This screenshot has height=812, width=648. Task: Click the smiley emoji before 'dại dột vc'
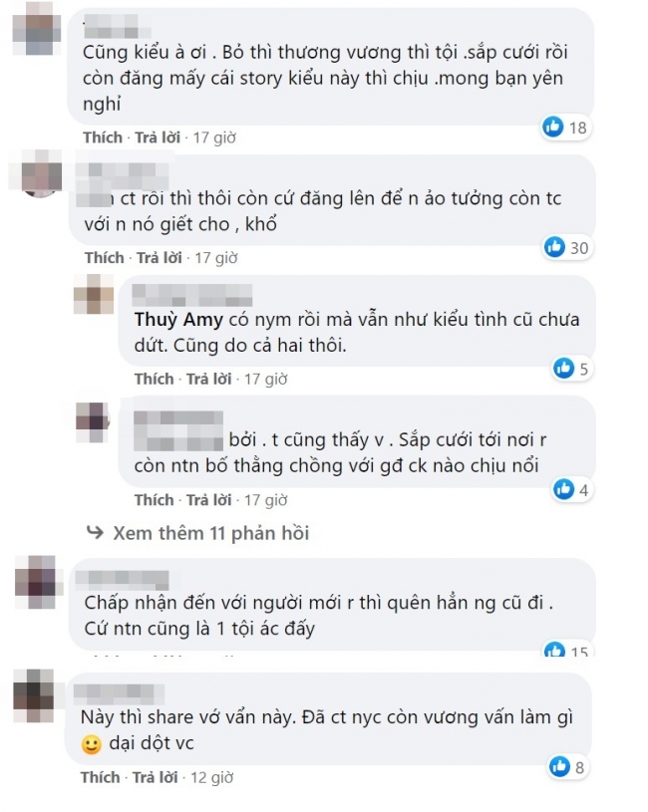click(91, 743)
